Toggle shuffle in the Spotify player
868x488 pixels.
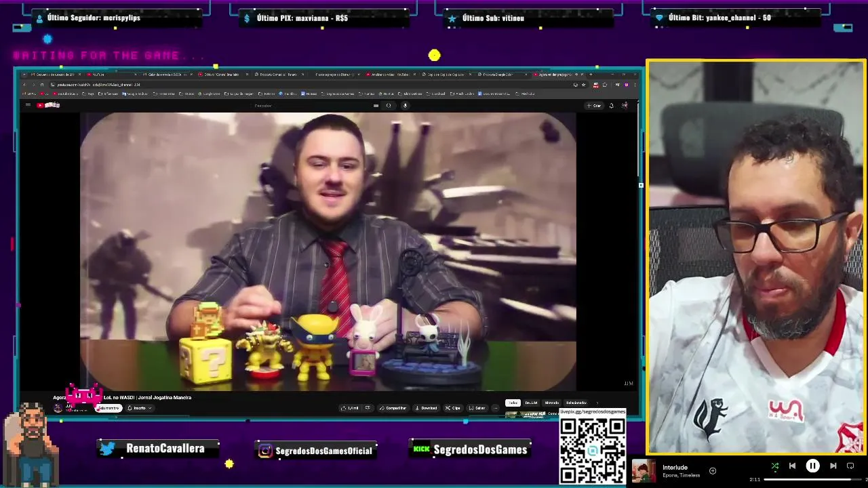point(775,466)
